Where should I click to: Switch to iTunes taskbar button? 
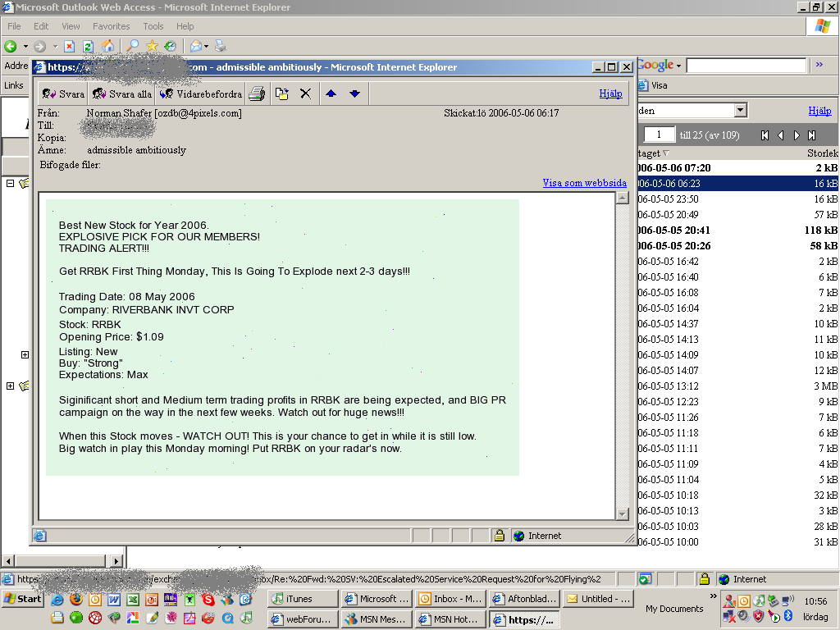(x=303, y=598)
